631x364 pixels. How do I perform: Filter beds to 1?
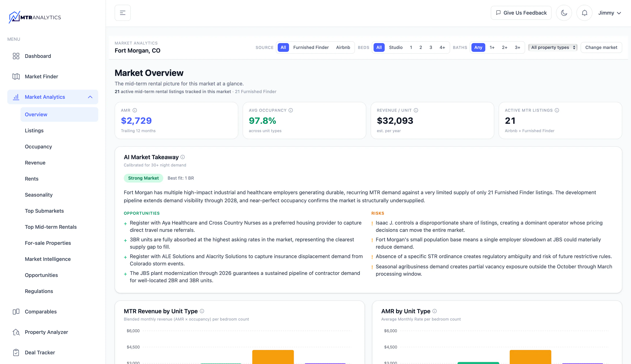coord(411,47)
